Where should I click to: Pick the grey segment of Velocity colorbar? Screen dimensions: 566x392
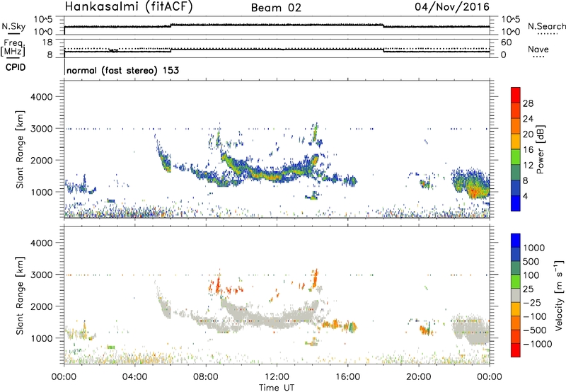[x=516, y=295]
